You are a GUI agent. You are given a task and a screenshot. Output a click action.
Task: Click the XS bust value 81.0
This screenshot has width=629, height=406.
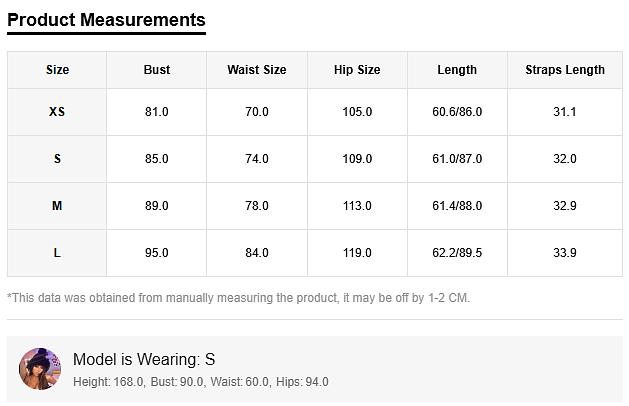pyautogui.click(x=157, y=112)
